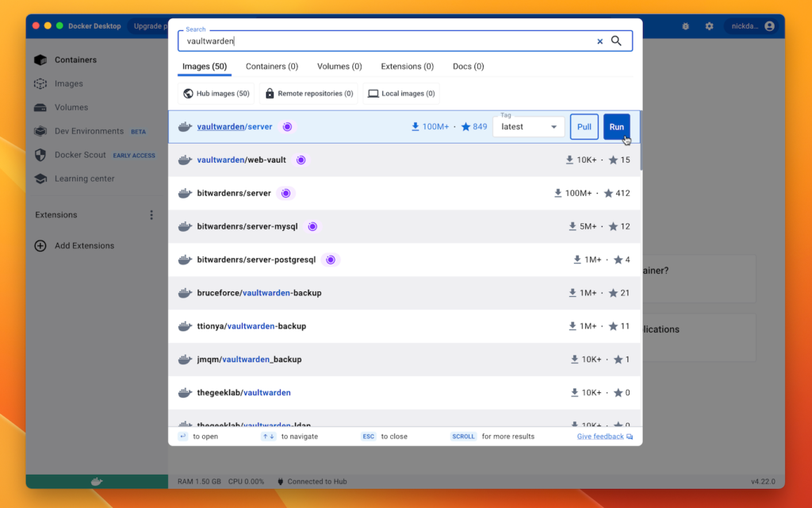
Task: Switch to Volumes (0) tab
Action: click(339, 67)
